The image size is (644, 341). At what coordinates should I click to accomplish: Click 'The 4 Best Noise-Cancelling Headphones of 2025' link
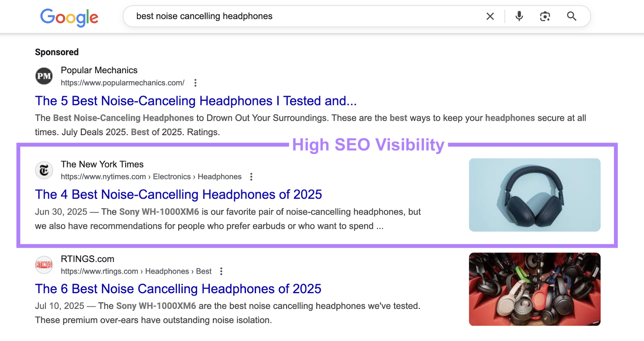[x=178, y=195]
